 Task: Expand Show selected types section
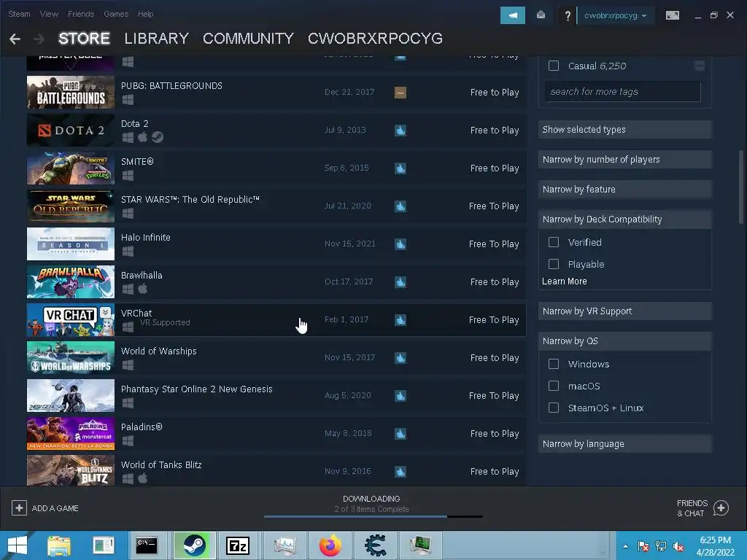[x=625, y=130]
